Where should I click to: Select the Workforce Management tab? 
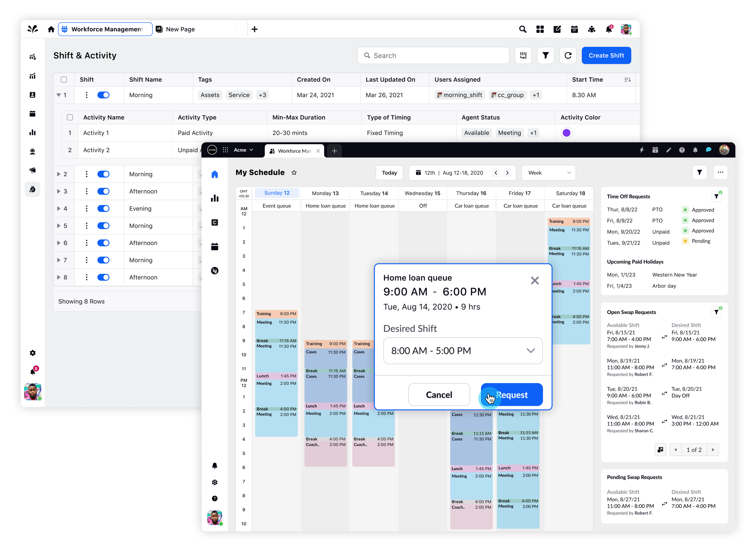[105, 29]
